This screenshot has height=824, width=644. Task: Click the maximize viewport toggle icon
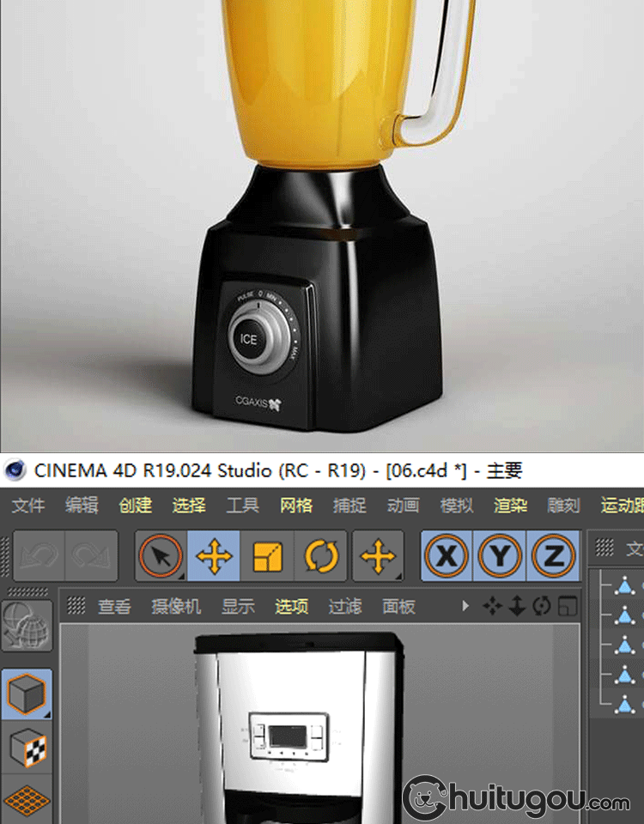(567, 607)
